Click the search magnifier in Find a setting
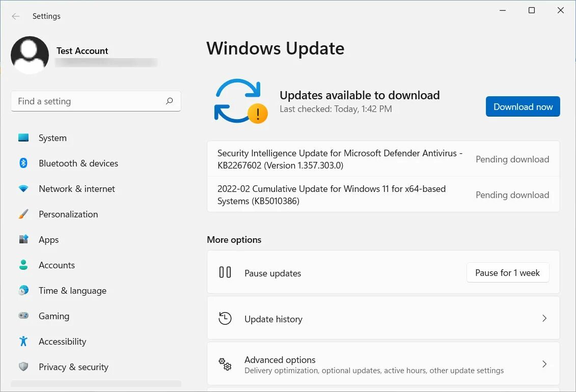Image resolution: width=576 pixels, height=392 pixels. 169,101
